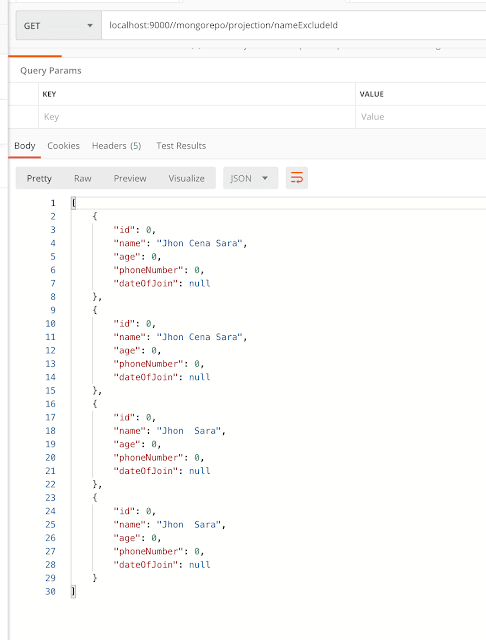Image resolution: width=486 pixels, height=640 pixels.
Task: Open the Headers (5) tab
Action: (x=116, y=146)
